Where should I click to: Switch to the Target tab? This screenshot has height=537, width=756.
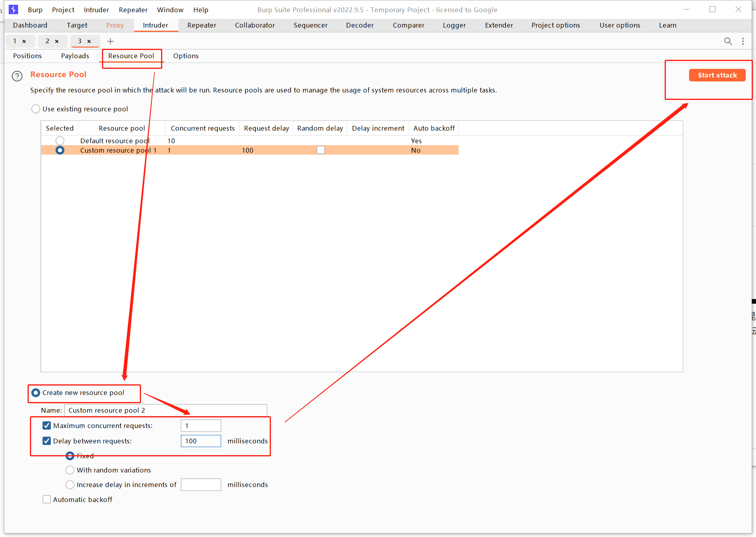(x=77, y=25)
